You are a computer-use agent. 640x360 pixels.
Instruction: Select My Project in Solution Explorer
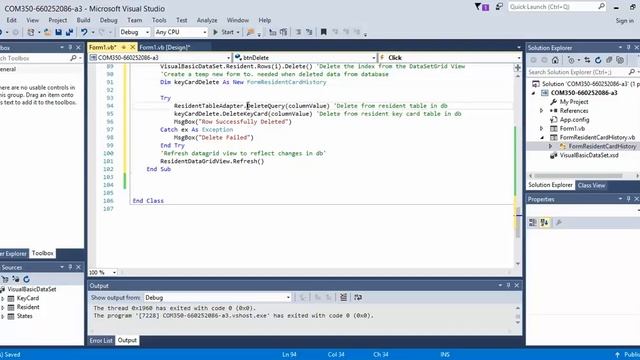pyautogui.click(x=574, y=102)
